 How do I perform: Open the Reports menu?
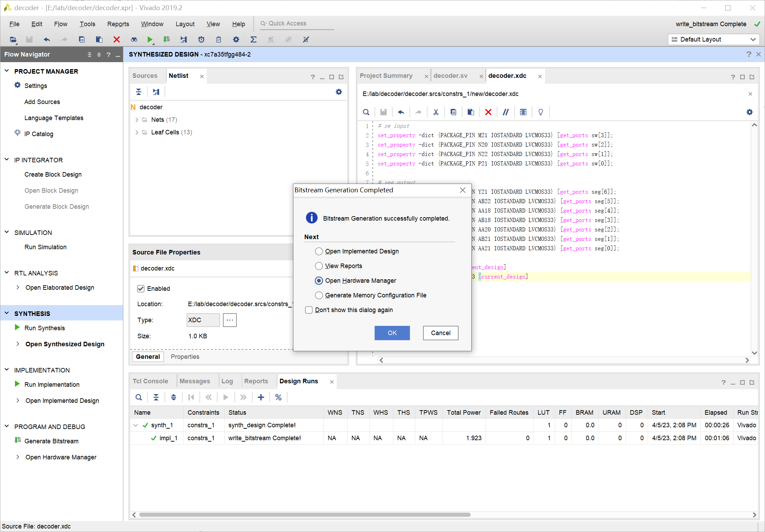(x=118, y=24)
